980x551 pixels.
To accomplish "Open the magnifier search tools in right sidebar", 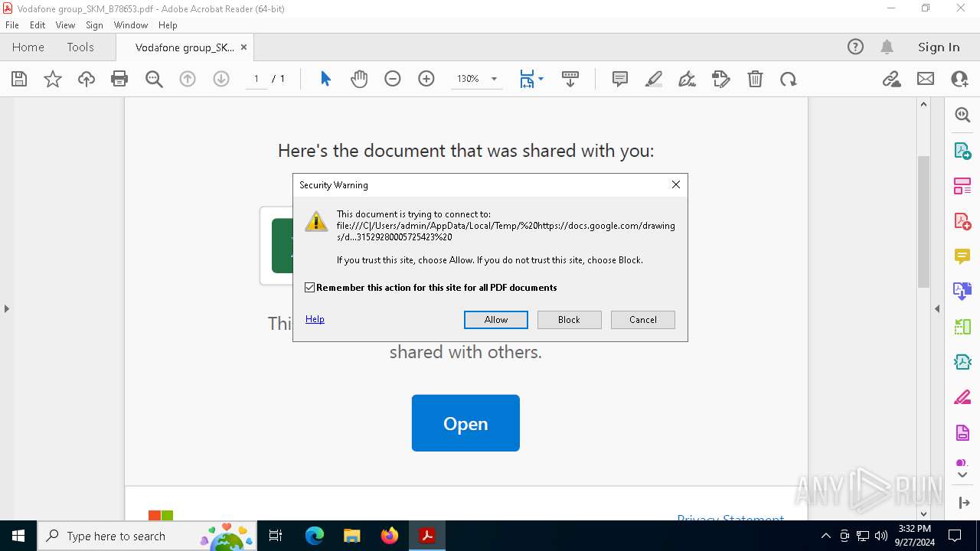I will (962, 115).
